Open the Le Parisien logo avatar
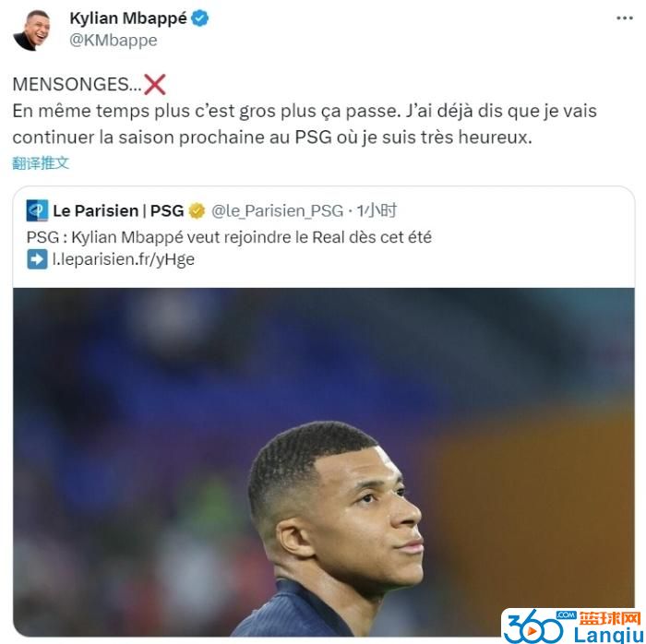The height and width of the screenshot is (644, 646). click(37, 210)
